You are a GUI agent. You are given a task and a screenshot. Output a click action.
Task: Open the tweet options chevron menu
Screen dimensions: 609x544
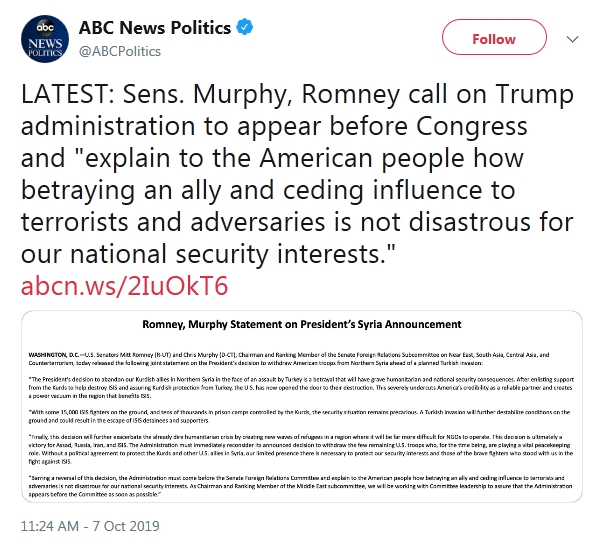573,39
